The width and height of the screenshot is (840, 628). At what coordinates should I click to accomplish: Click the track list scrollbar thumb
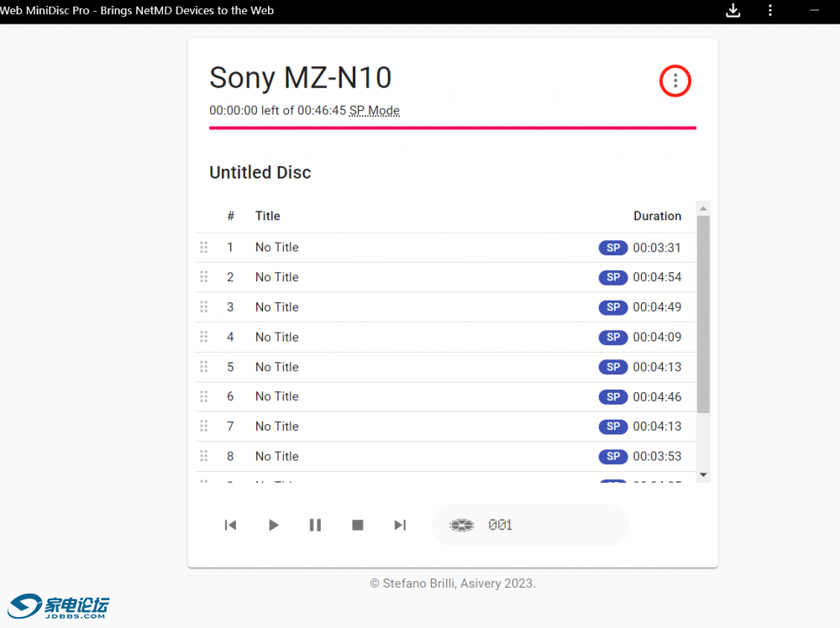703,314
